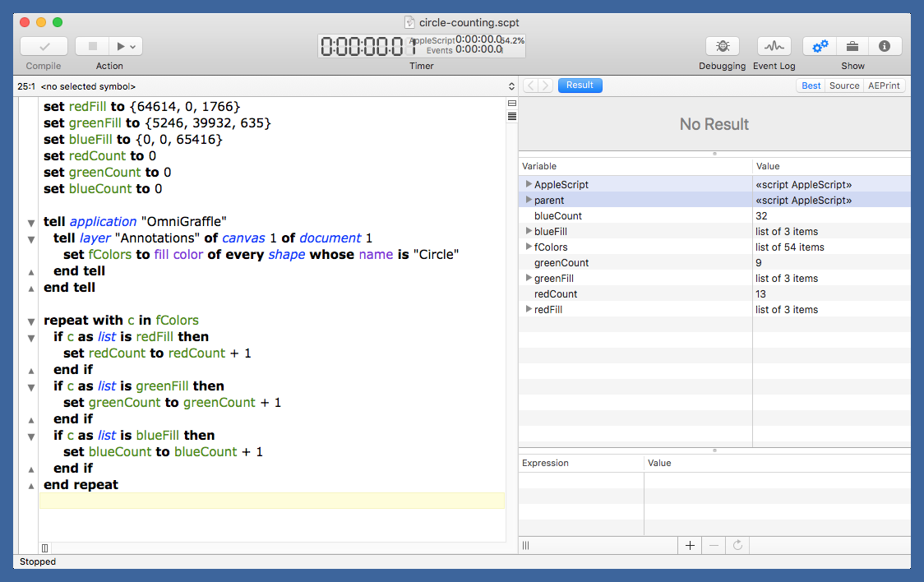
Task: Open the Event Log
Action: 774,47
